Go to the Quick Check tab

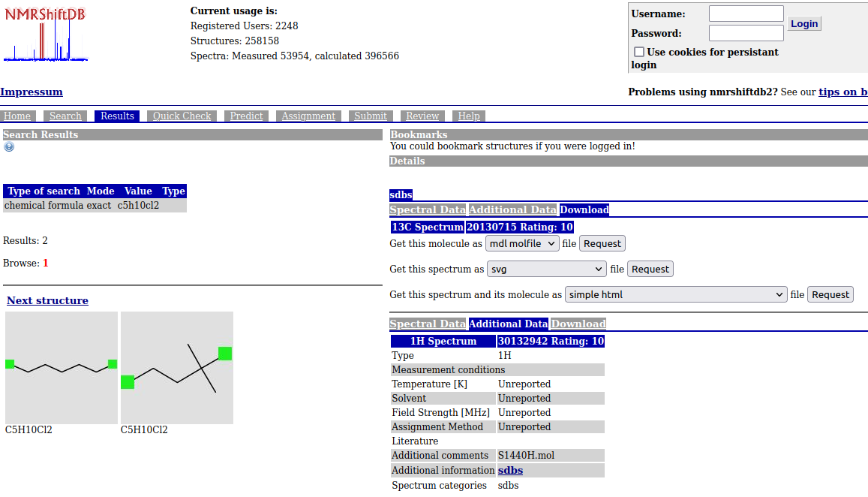click(182, 116)
